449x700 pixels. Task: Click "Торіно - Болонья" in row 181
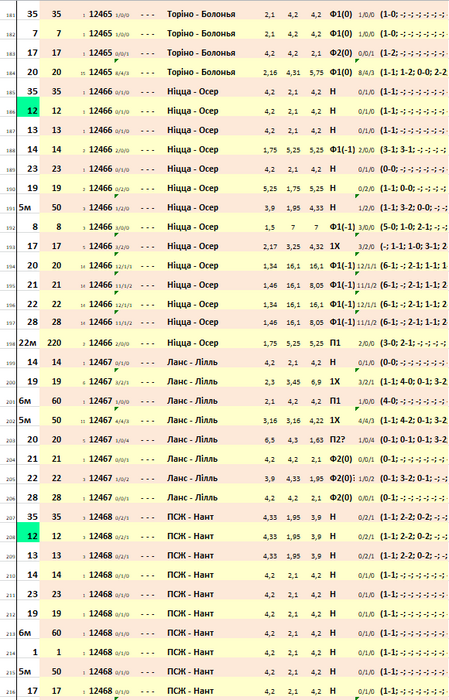(201, 14)
